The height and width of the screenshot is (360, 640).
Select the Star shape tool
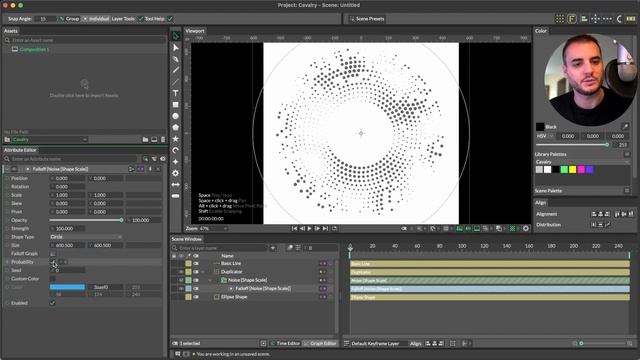(x=176, y=139)
